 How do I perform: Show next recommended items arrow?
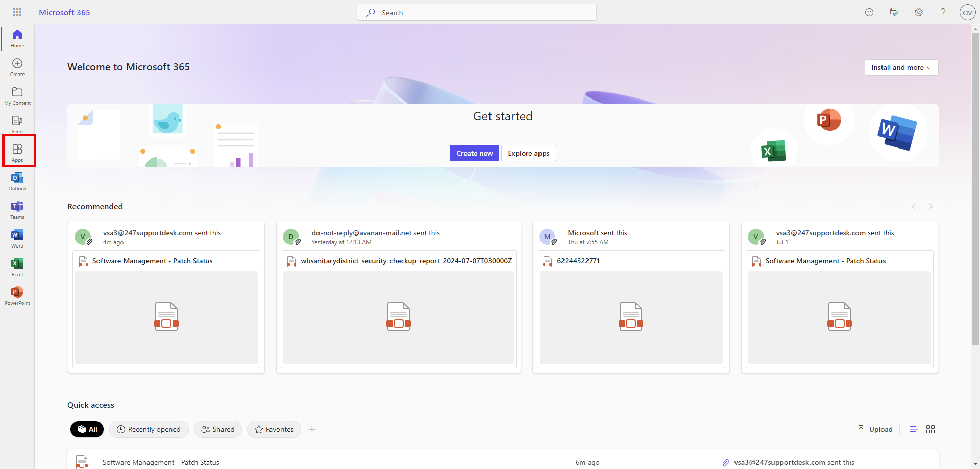pos(930,206)
